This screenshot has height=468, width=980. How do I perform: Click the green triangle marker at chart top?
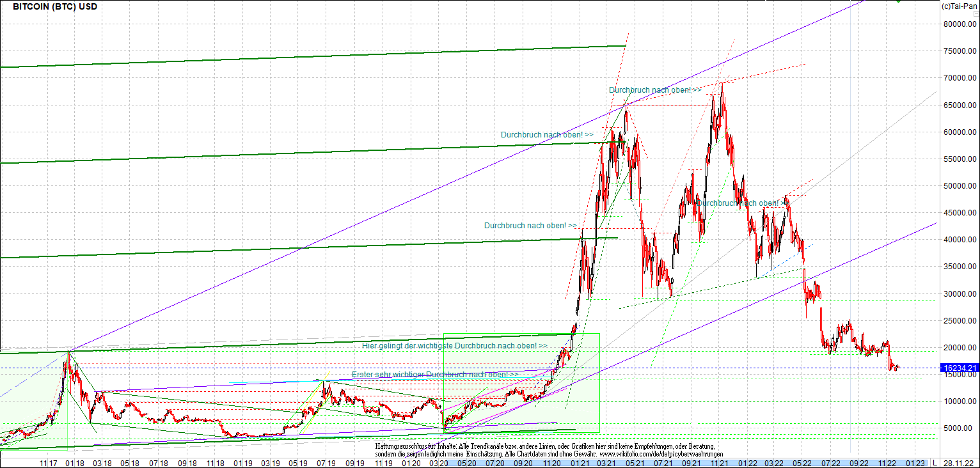pyautogui.click(x=898, y=1)
